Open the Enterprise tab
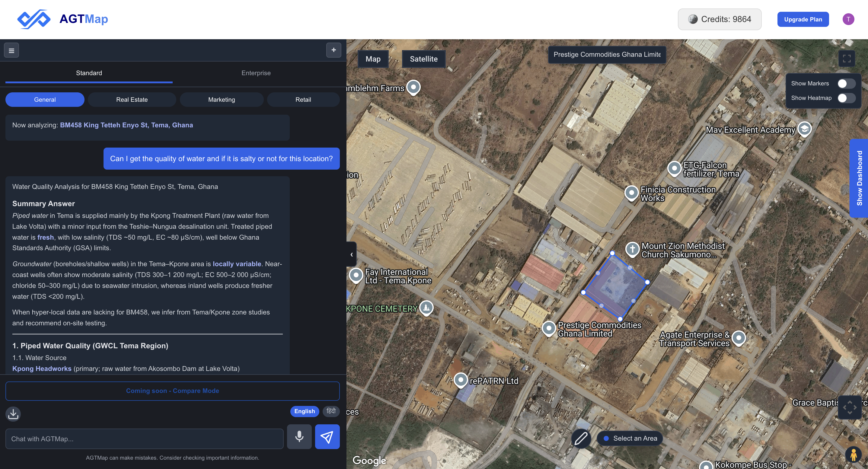Viewport: 868px width, 469px height. pyautogui.click(x=256, y=73)
